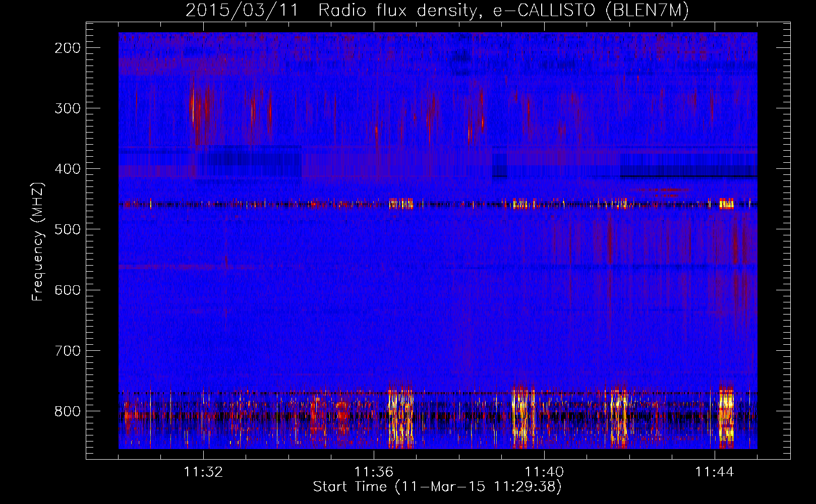
Task: Click the 700 frequency tick label
Action: click(68, 350)
